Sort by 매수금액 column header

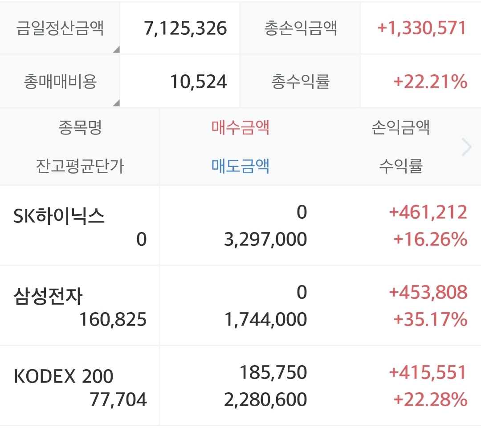[x=240, y=128]
